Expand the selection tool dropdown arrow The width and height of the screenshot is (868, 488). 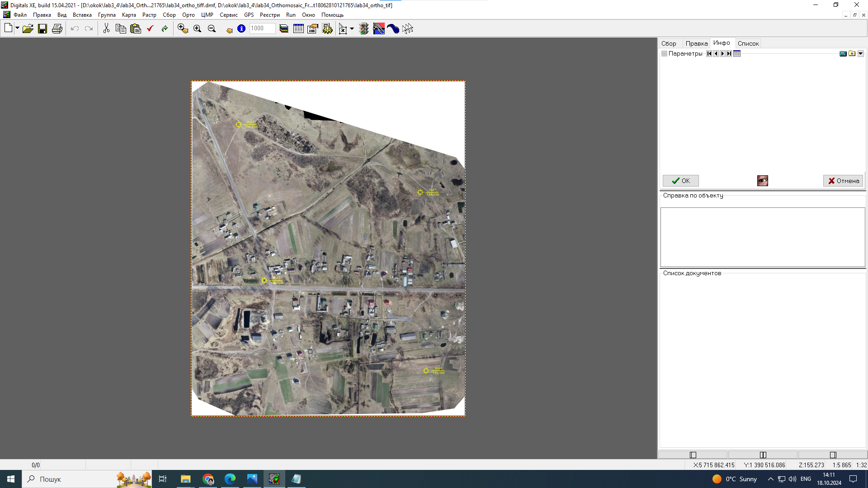pyautogui.click(x=352, y=29)
